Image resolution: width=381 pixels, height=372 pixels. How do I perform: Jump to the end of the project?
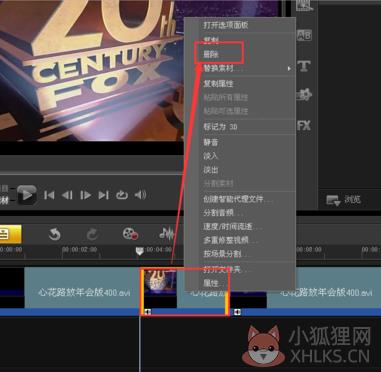tap(104, 195)
